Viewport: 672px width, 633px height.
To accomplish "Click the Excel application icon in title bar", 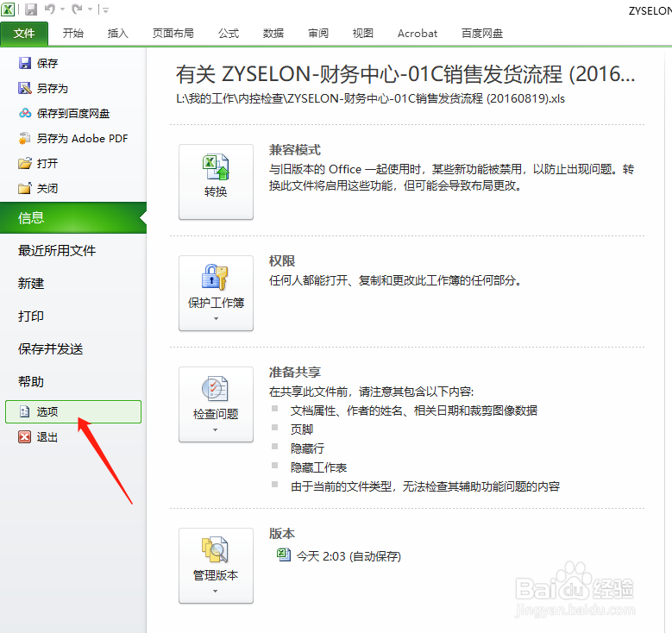I will pyautogui.click(x=8, y=9).
